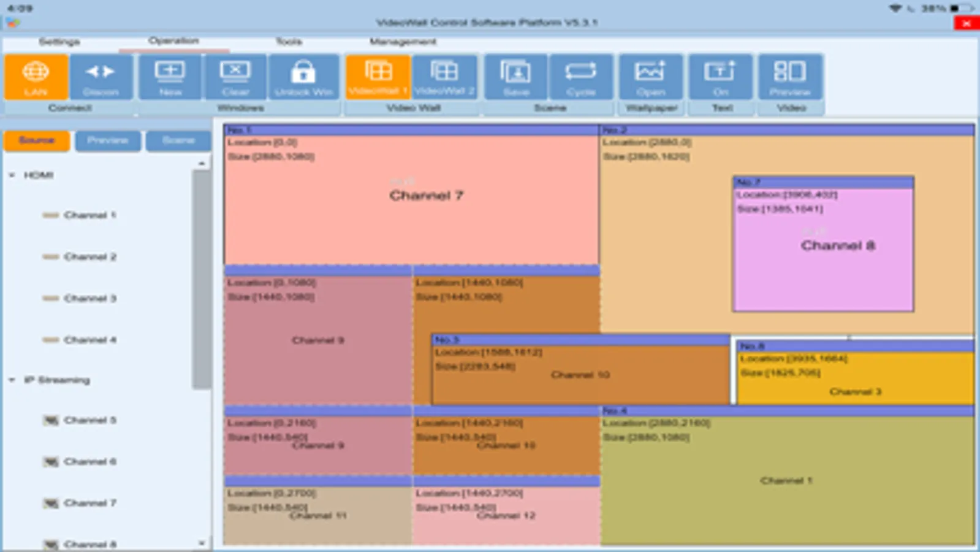Click the app logo icon top-left

12,23
